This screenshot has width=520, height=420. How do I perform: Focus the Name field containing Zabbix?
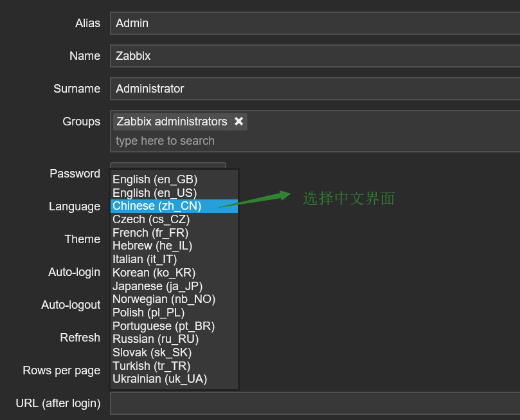(x=315, y=56)
